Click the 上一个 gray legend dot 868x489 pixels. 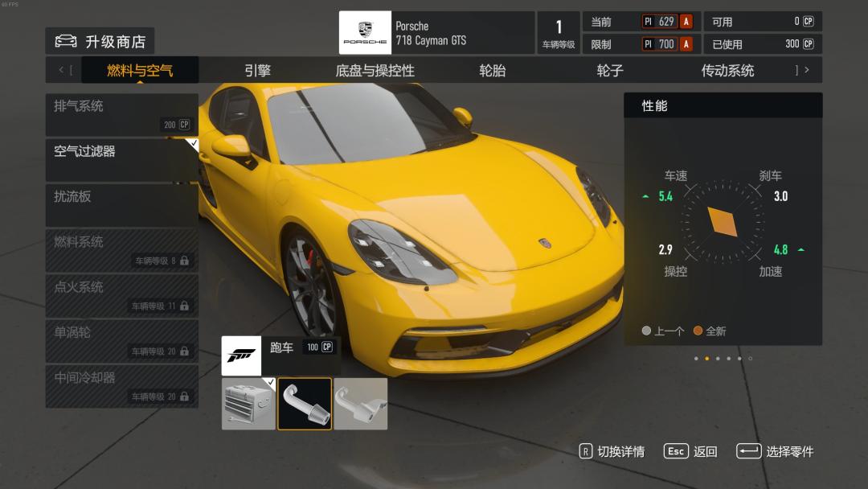tap(646, 331)
